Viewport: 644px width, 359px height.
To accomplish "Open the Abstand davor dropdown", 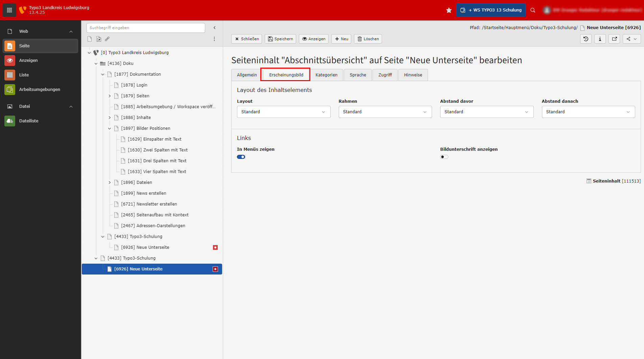I will 486,112.
